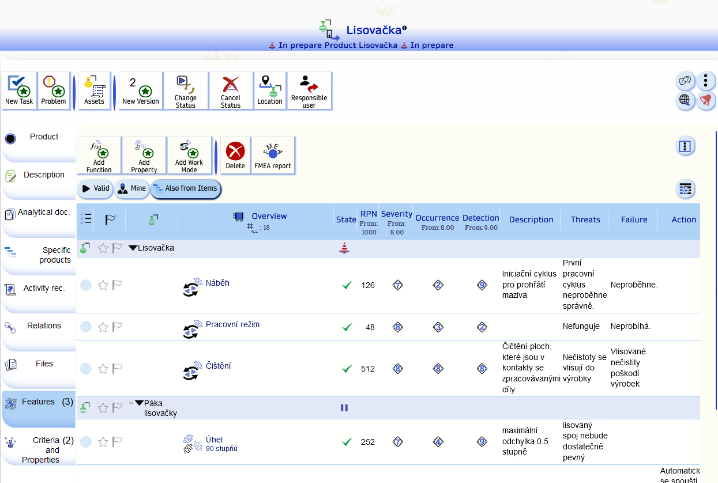Open the Problem toolbar icon

54,91
